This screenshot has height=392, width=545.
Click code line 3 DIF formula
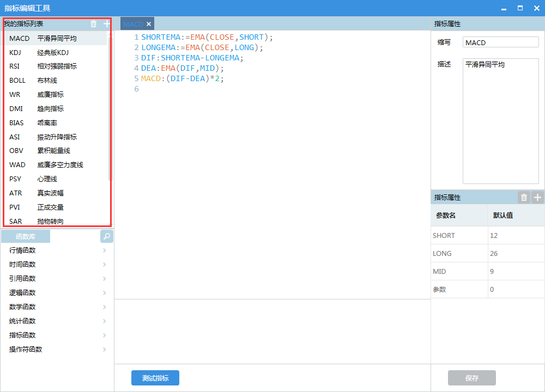[192, 58]
